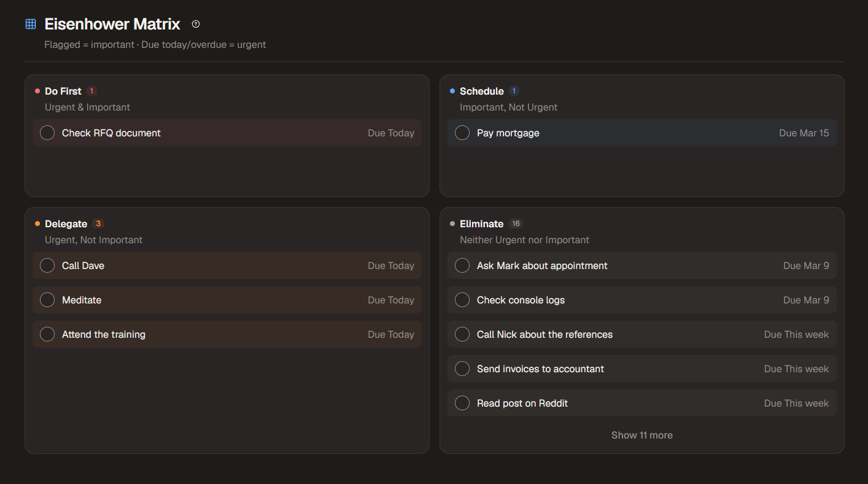Click Due Mar 9 on Check console logs
The image size is (868, 484).
[x=805, y=300]
